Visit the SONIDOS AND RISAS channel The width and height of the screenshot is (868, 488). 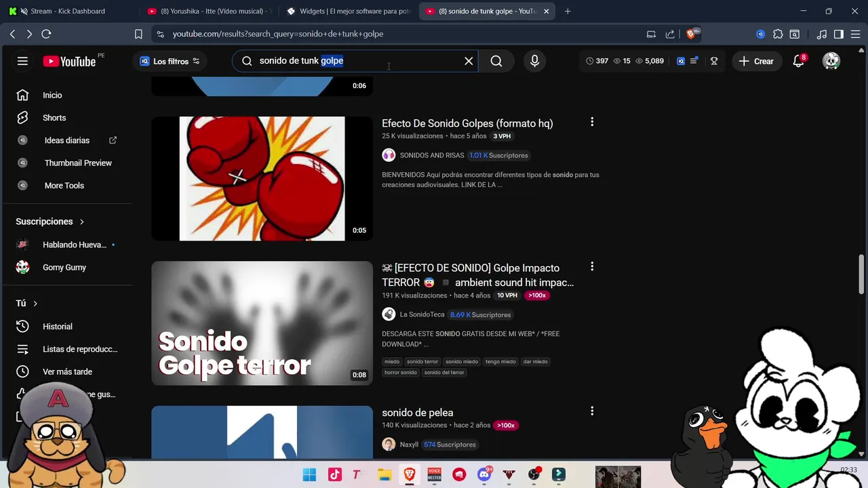(432, 155)
